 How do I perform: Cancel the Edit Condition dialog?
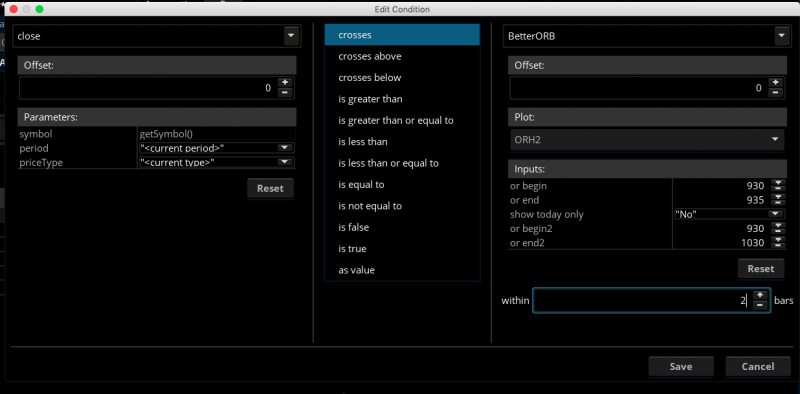[758, 366]
